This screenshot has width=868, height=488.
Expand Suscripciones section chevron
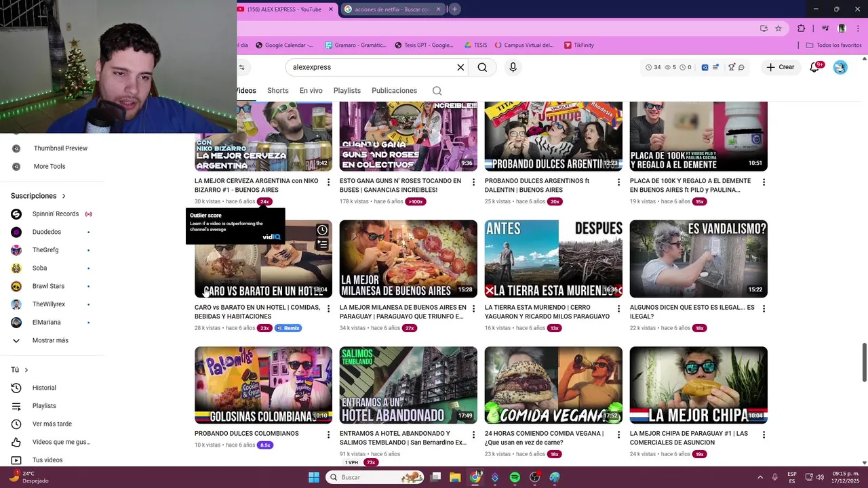coord(64,196)
